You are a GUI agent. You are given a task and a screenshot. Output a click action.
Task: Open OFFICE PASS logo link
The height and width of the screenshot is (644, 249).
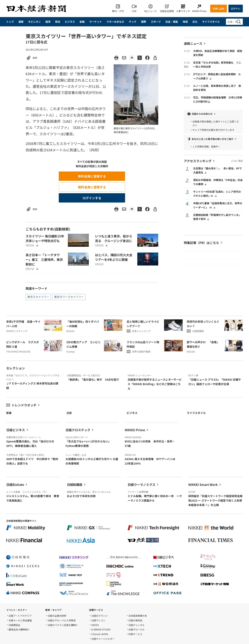(167, 593)
